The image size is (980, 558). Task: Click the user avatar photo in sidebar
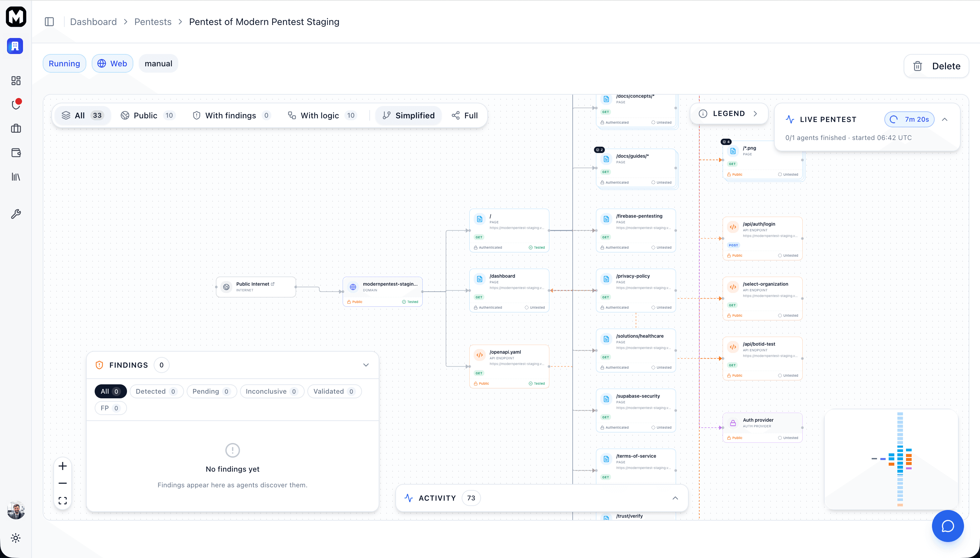tap(16, 510)
